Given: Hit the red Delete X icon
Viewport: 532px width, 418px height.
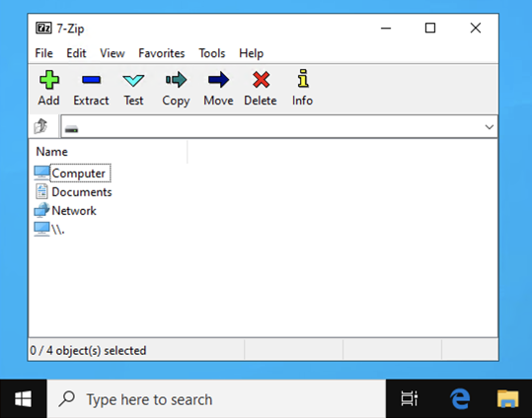Looking at the screenshot, I should point(261,80).
